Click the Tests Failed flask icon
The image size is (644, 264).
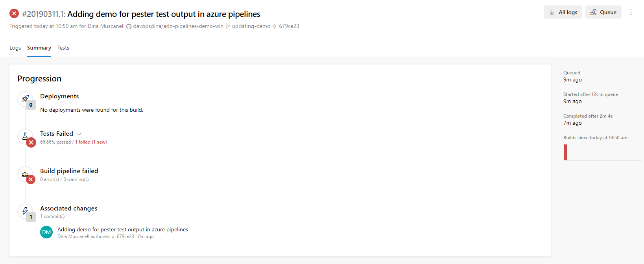[25, 136]
